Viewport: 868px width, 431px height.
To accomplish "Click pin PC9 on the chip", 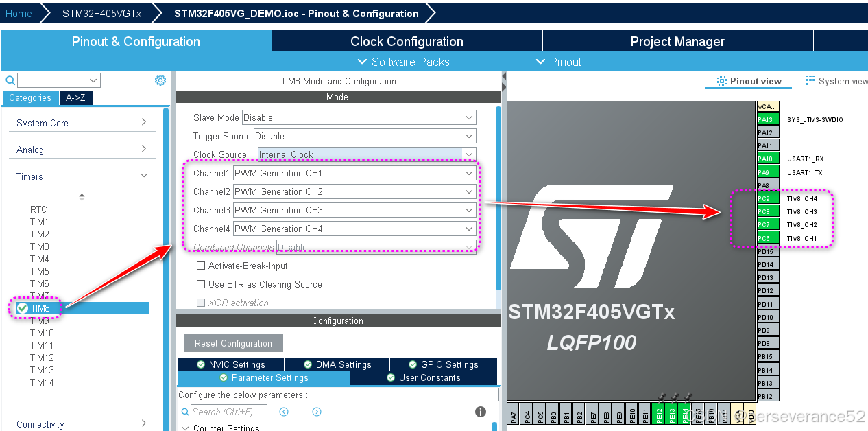I will [x=768, y=198].
